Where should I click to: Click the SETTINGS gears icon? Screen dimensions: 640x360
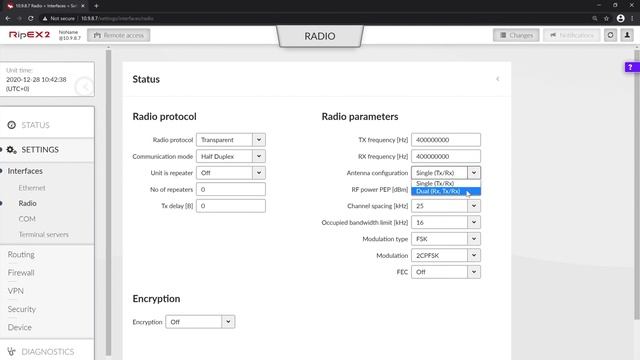(11, 150)
